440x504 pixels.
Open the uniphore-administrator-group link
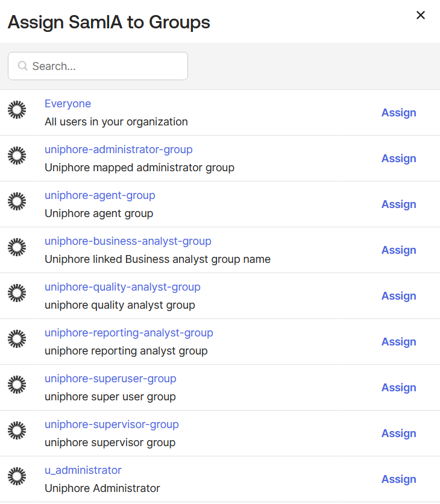tap(119, 150)
